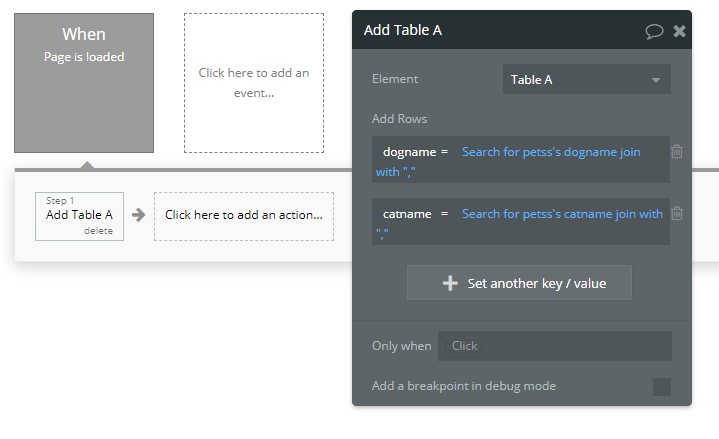
Task: Select the dogname key field
Action: coord(409,152)
